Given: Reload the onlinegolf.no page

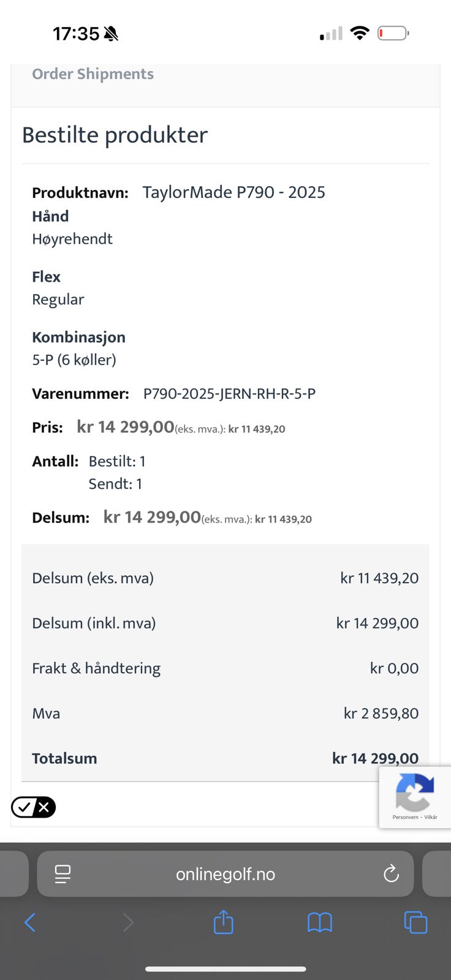Looking at the screenshot, I should [x=391, y=874].
